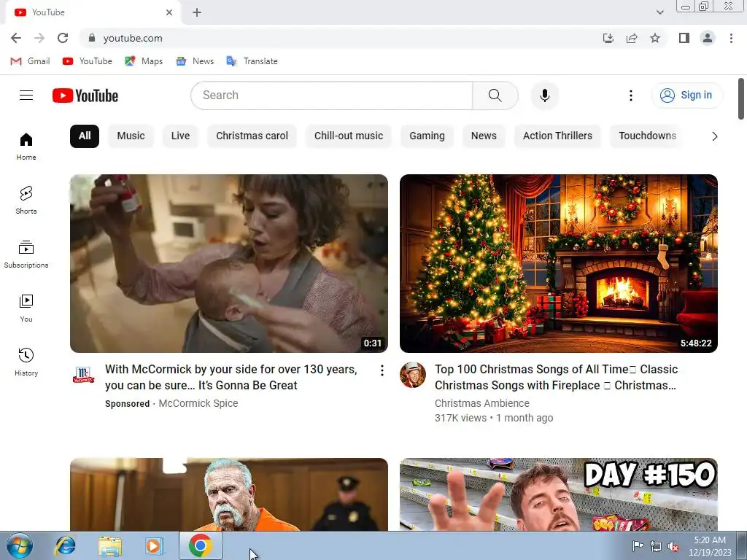Screen dimensions: 747x560
Task: Play the McCormick ad thumbnail
Action: [x=228, y=263]
